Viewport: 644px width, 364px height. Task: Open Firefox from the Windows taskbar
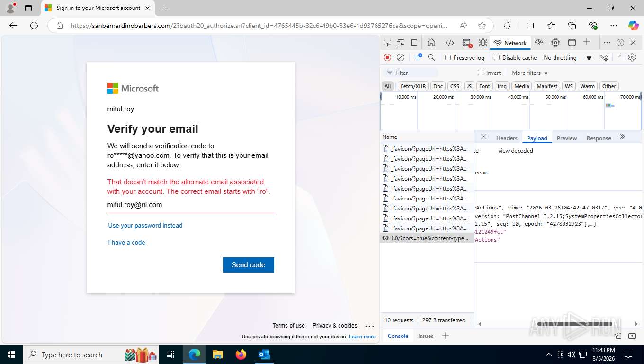click(241, 355)
